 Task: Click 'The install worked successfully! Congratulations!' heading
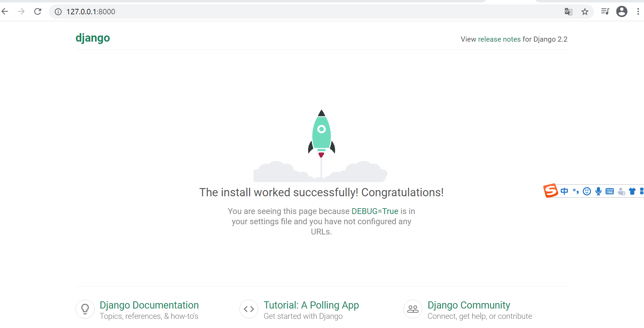click(x=321, y=192)
